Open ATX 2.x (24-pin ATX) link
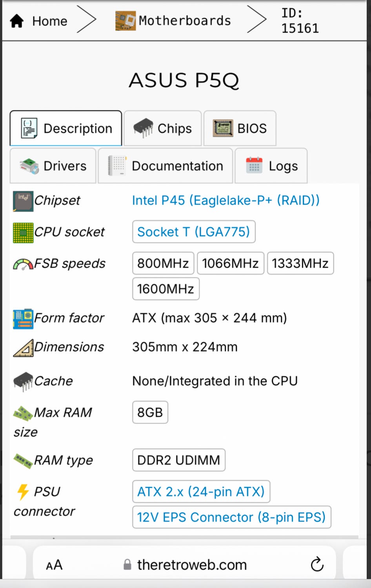This screenshot has width=371, height=588. 201,491
